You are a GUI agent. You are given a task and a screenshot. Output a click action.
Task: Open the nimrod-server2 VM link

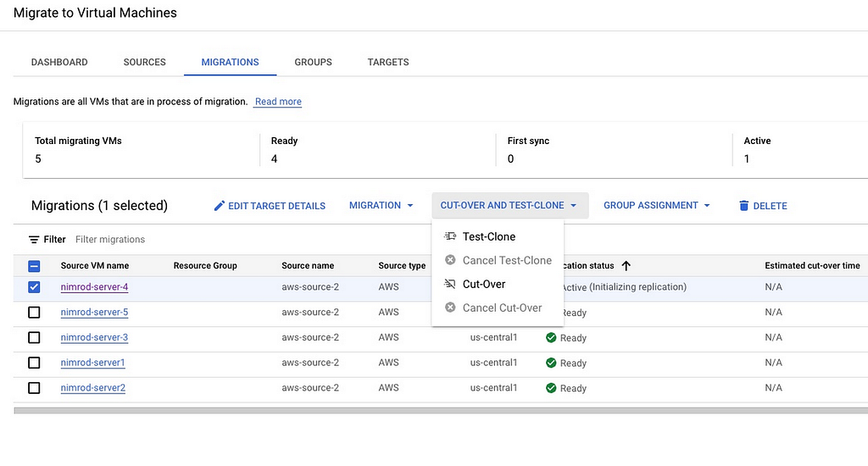[93, 388]
